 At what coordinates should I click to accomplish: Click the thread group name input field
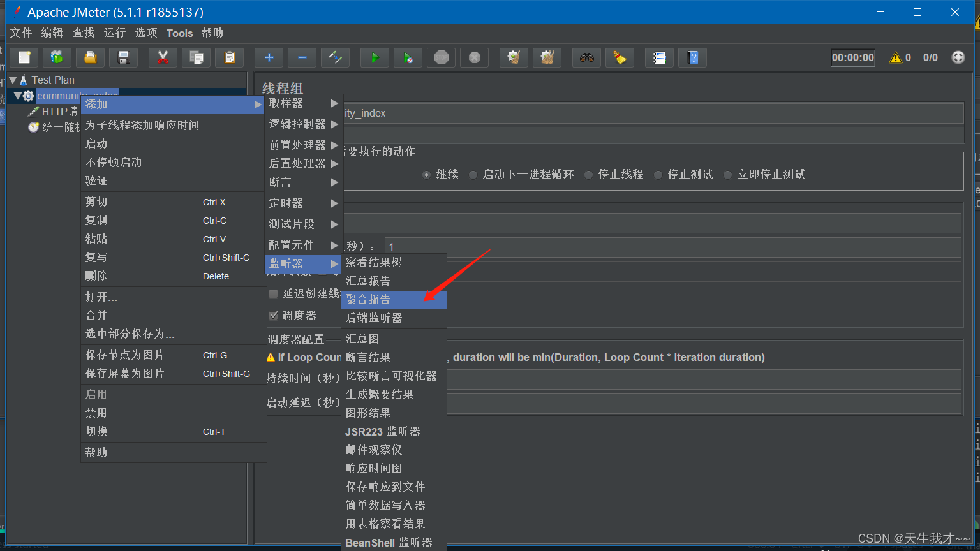click(x=653, y=114)
